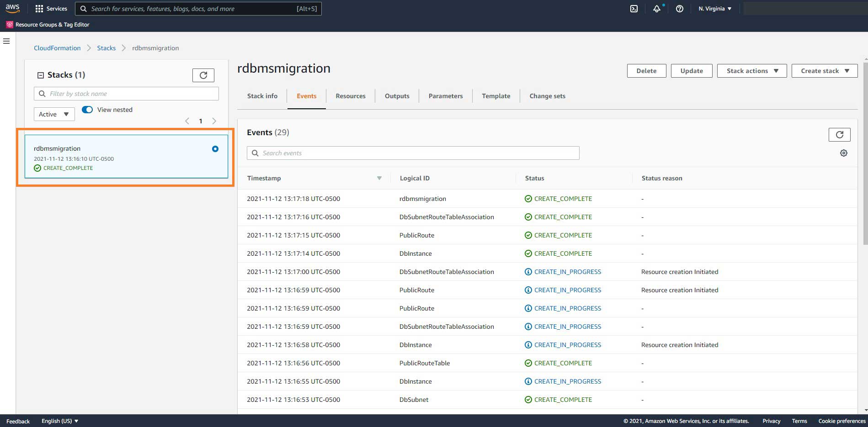
Task: Click PublicRouteTable logical ID
Action: click(425, 363)
